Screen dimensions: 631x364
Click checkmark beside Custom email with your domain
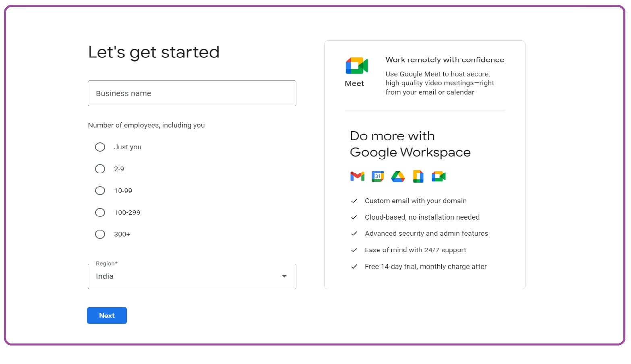354,201
